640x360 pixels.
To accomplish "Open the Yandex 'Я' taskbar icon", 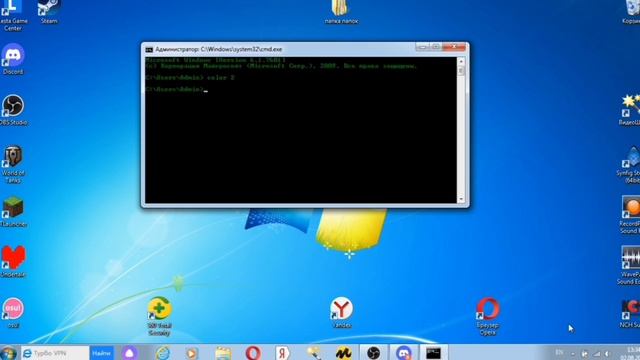I will [282, 353].
